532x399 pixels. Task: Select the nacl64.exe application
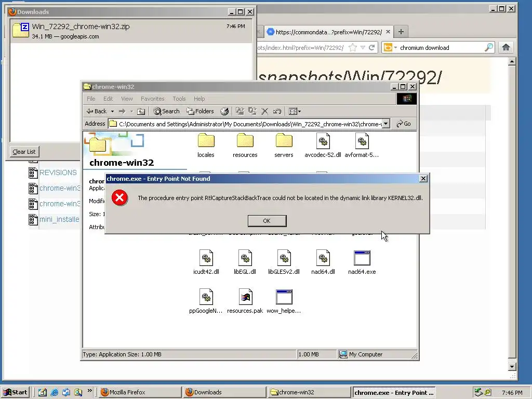(362, 262)
